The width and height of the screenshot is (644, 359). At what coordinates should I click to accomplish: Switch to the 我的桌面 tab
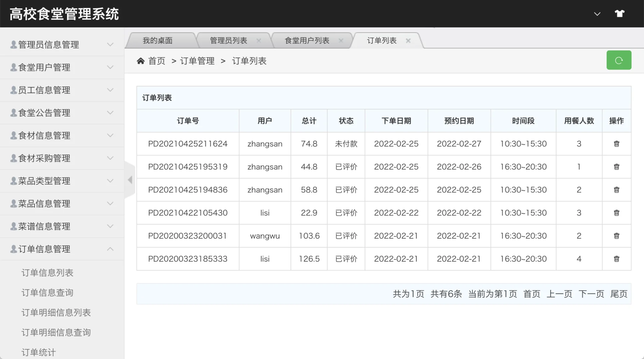pos(158,40)
